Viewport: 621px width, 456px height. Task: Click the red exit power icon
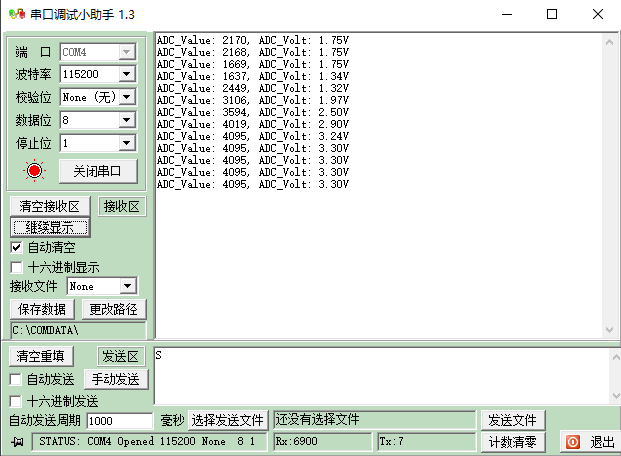pyautogui.click(x=573, y=441)
